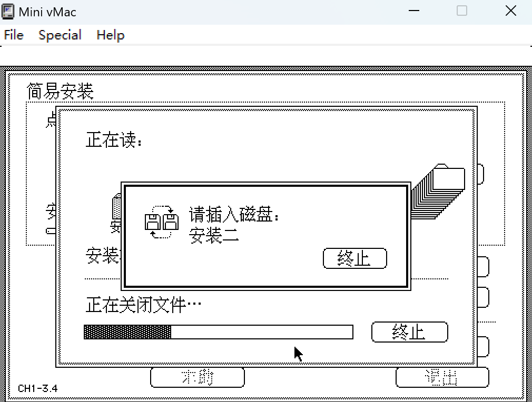
Task: Open the File menu
Action: click(14, 35)
